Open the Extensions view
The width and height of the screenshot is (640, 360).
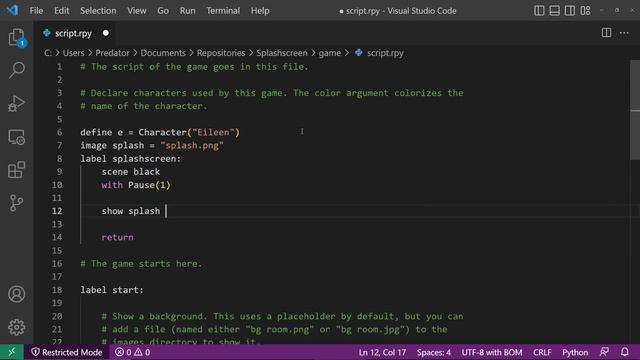16,170
